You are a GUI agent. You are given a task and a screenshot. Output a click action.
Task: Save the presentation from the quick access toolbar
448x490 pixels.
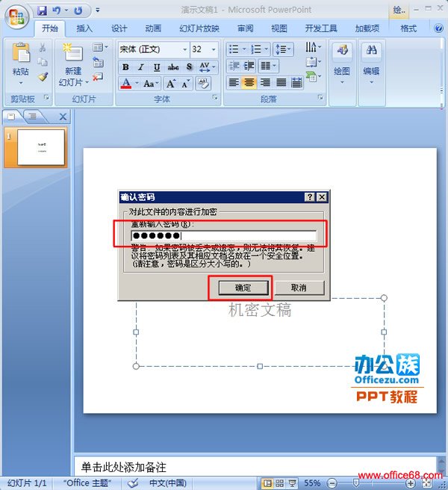(x=42, y=10)
